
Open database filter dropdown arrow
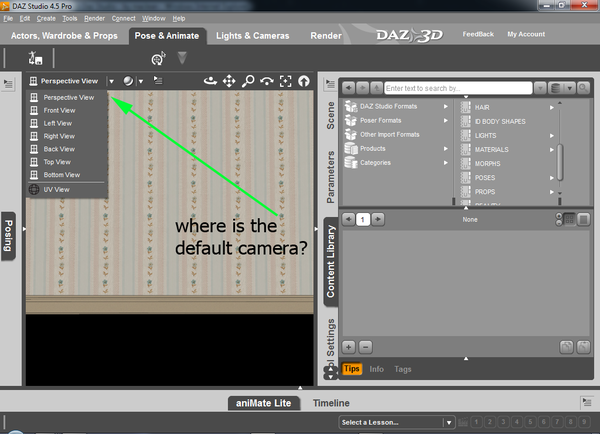(570, 88)
